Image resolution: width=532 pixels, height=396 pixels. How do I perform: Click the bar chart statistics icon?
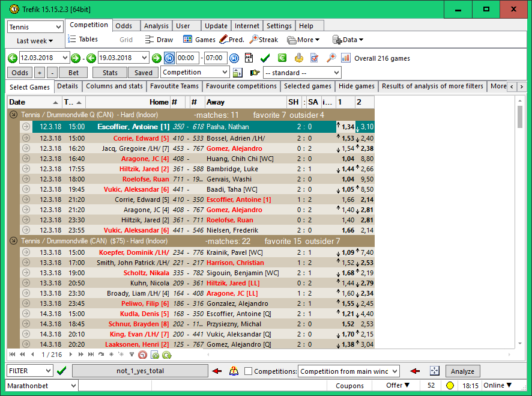pos(346,58)
